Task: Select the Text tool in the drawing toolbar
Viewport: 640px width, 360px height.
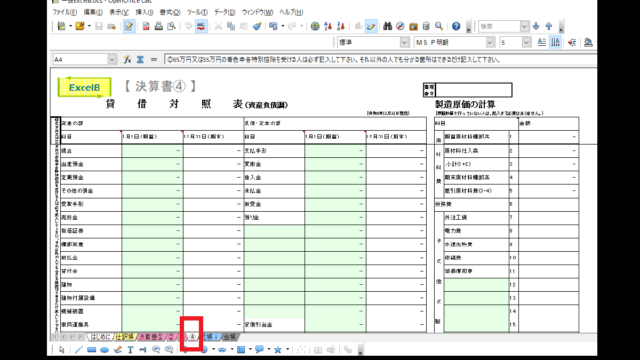Action: pyautogui.click(x=130, y=350)
